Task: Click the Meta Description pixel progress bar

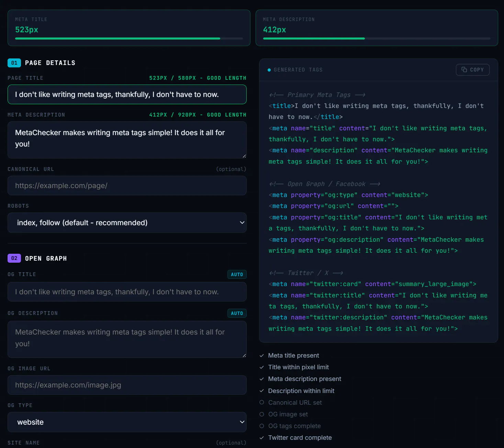Action: [377, 39]
